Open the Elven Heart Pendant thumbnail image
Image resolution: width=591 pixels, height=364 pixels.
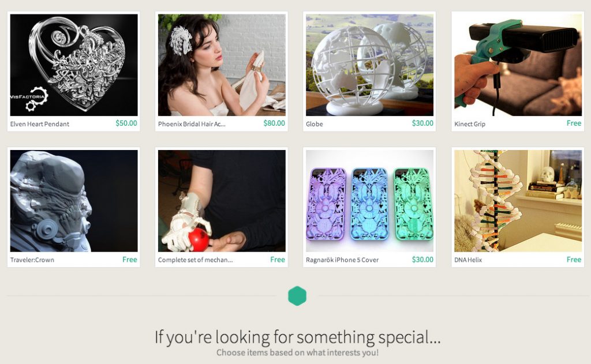pyautogui.click(x=74, y=65)
